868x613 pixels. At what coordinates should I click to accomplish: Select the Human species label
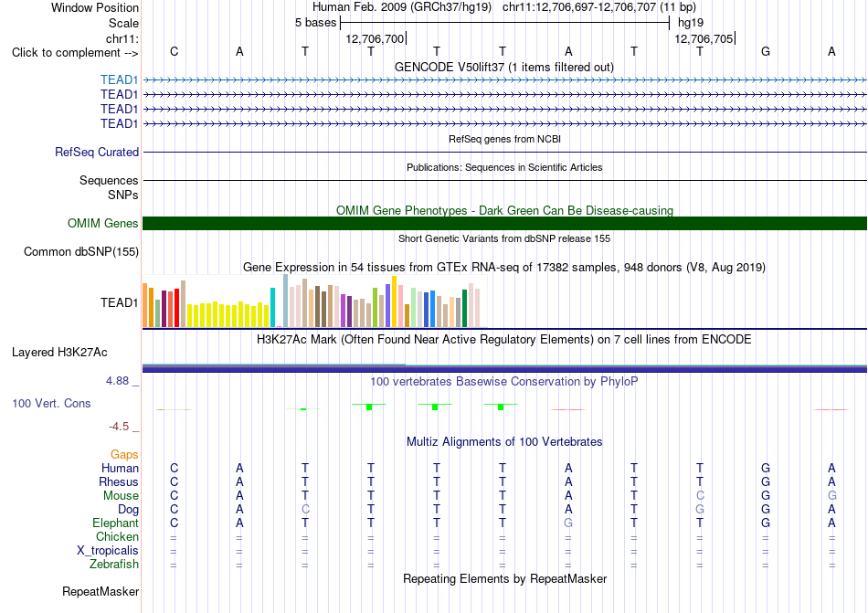(120, 468)
